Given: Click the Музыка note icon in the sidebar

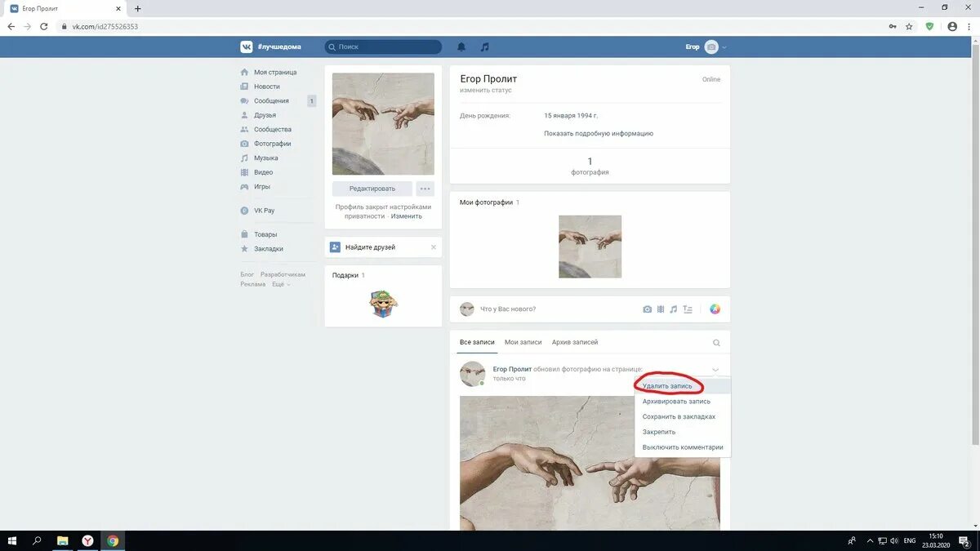Looking at the screenshot, I should 244,158.
